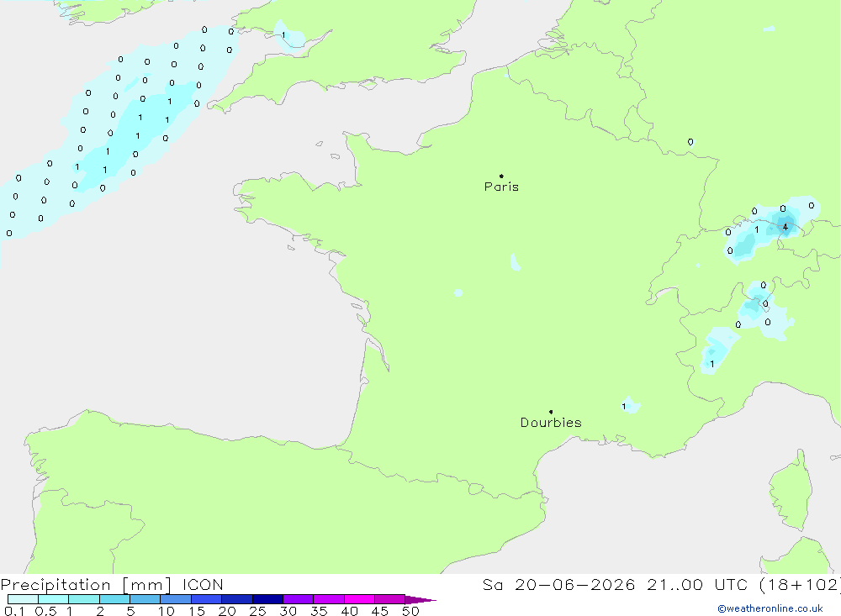Select the Dourbies location dot
The height and width of the screenshot is (616, 841).
click(551, 412)
